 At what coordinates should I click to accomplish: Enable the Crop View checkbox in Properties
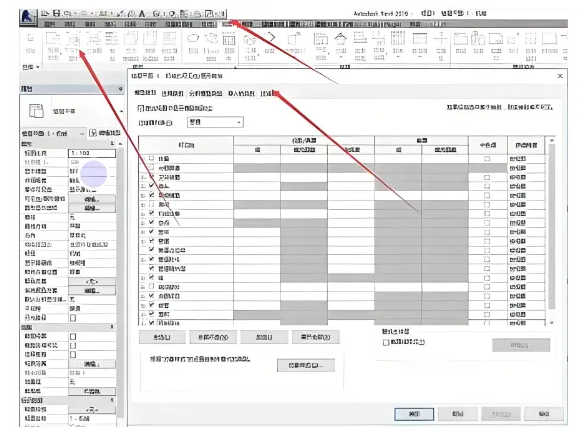point(73,336)
